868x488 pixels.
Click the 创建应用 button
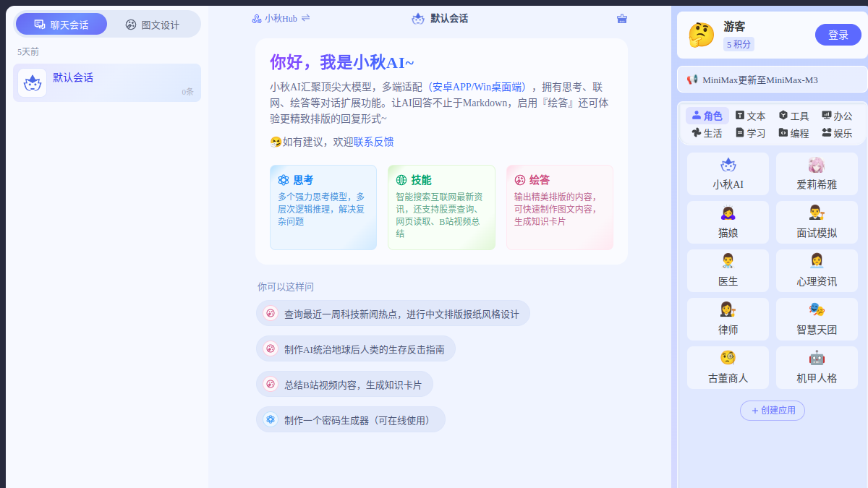coord(773,410)
